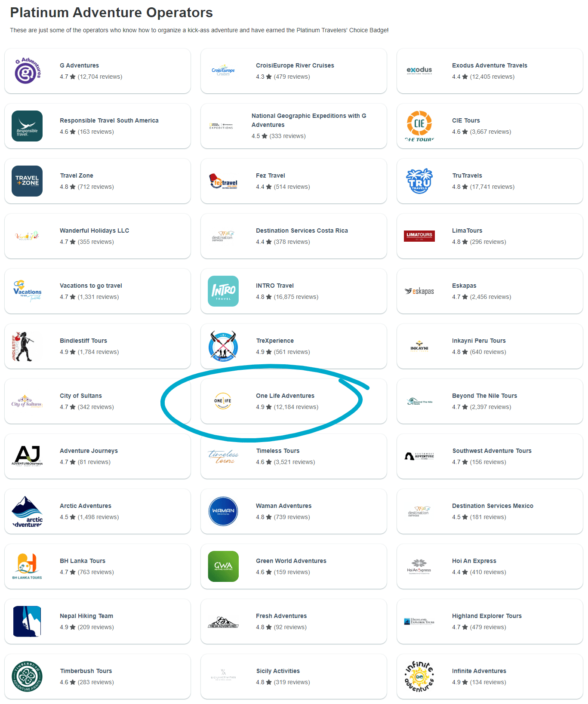
Task: Click Hoi An Express '(410 reviews)' count
Action: tap(488, 572)
